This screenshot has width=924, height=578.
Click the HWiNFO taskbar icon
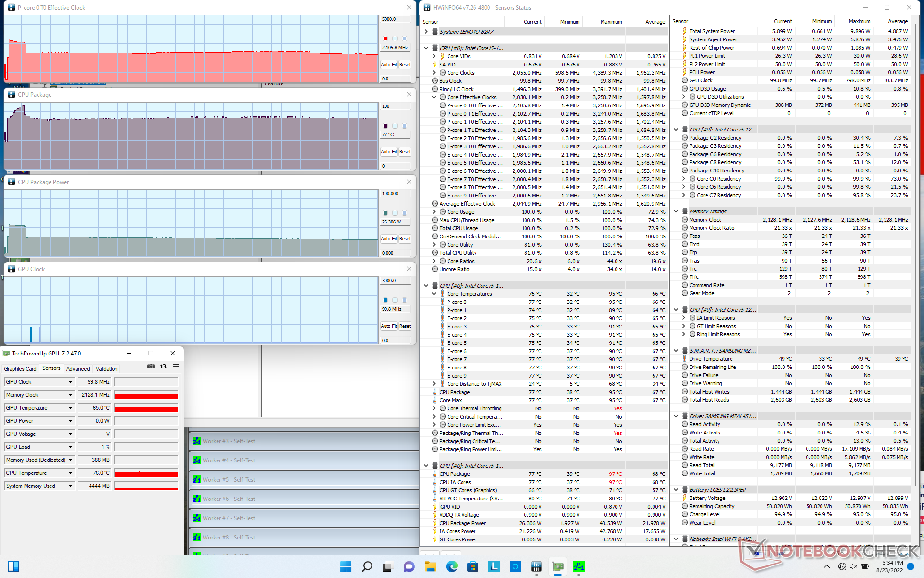[537, 566]
